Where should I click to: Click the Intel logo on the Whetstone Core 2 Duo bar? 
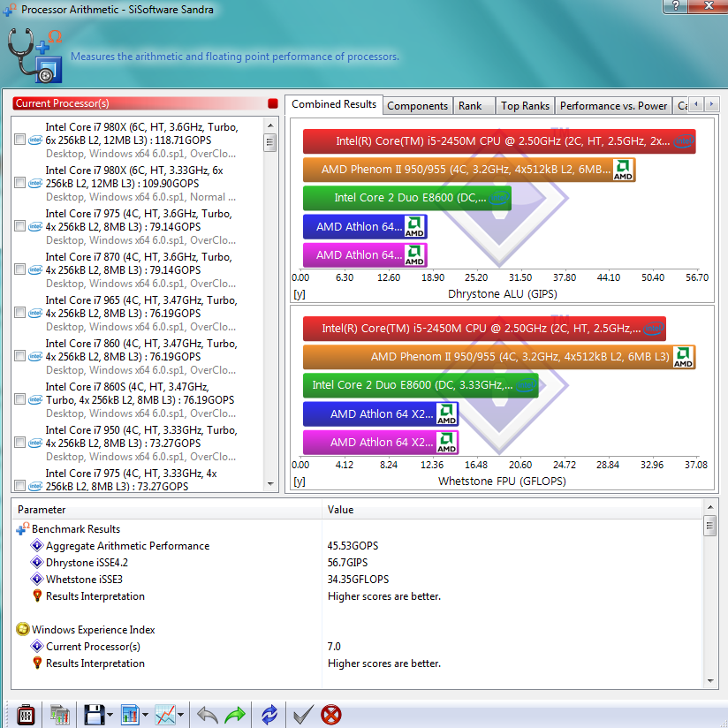point(526,385)
